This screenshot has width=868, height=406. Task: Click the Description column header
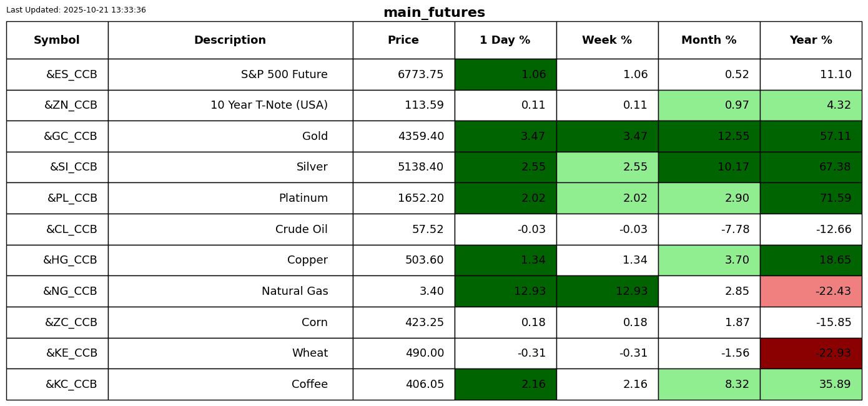coord(230,40)
